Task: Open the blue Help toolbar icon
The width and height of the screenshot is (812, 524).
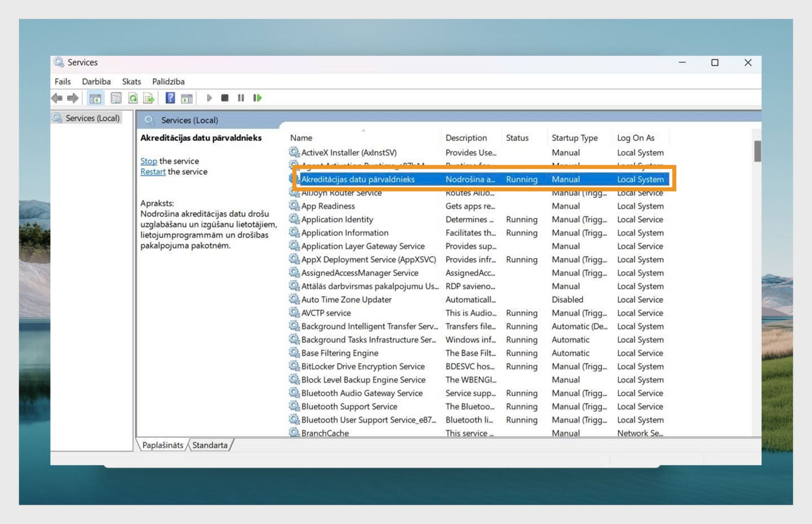Action: click(x=170, y=98)
